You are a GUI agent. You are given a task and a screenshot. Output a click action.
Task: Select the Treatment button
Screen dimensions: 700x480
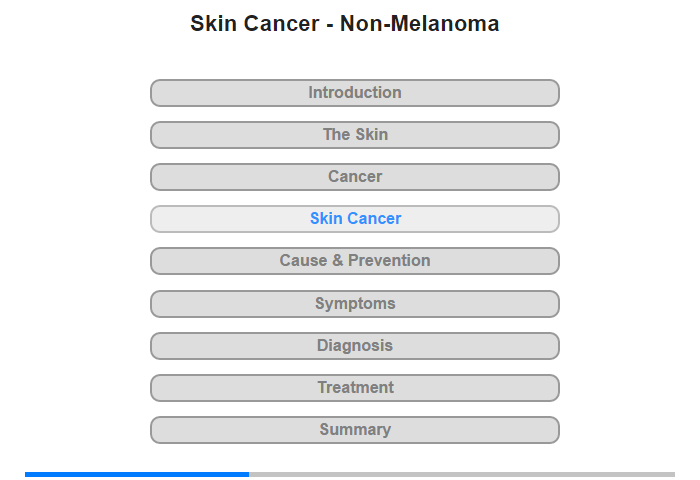(x=355, y=388)
